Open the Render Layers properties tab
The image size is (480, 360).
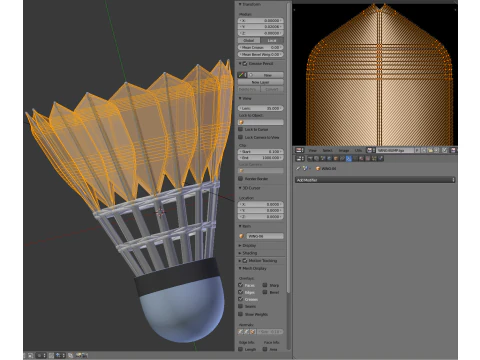pos(316,158)
